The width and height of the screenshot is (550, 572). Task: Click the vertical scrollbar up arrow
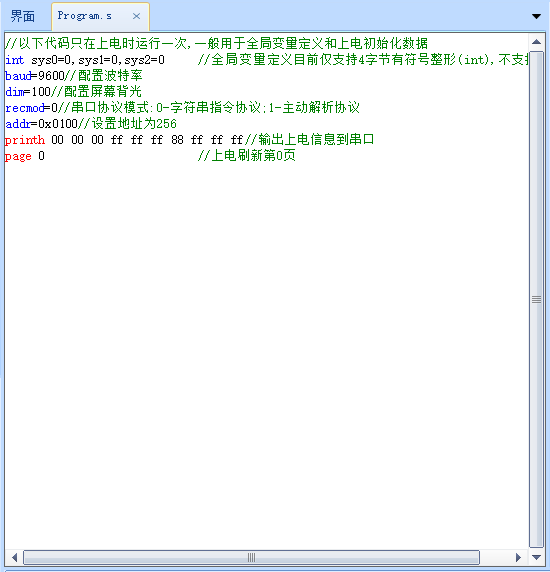[536, 42]
